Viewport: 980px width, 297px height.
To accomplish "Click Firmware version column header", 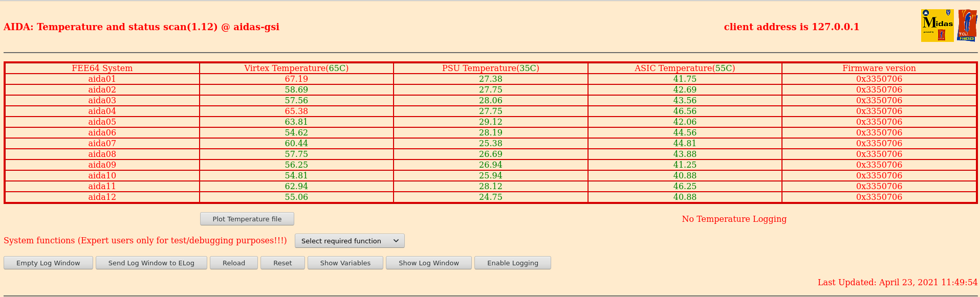I will [879, 68].
